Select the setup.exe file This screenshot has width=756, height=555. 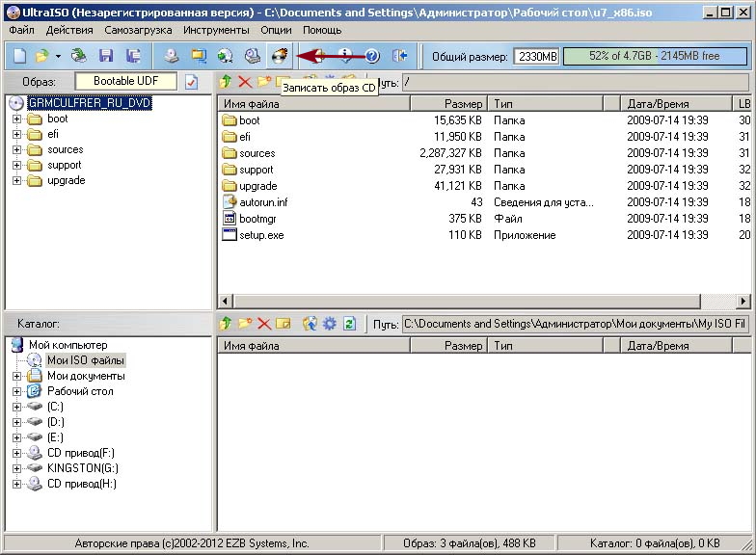coord(261,235)
